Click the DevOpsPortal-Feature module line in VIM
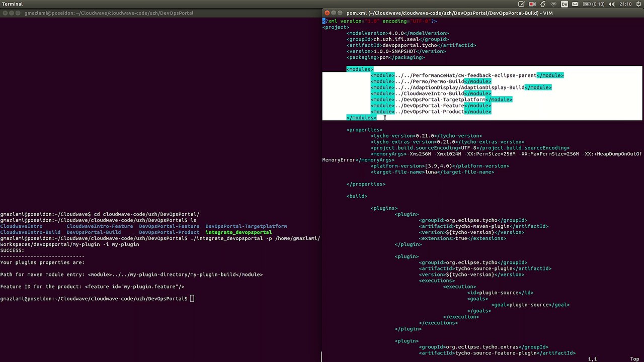 tap(431, 106)
